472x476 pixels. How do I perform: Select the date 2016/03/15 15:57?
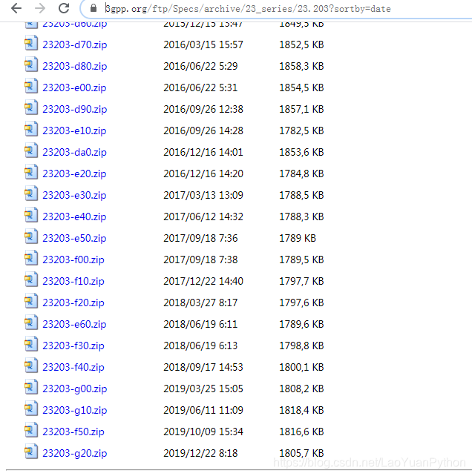[203, 44]
